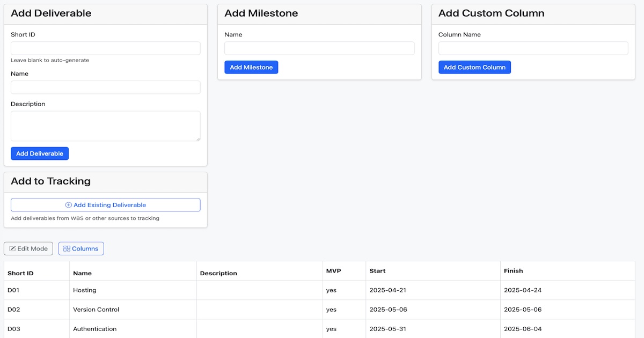Click finish date 2025-04-24
The image size is (644, 338).
point(523,290)
